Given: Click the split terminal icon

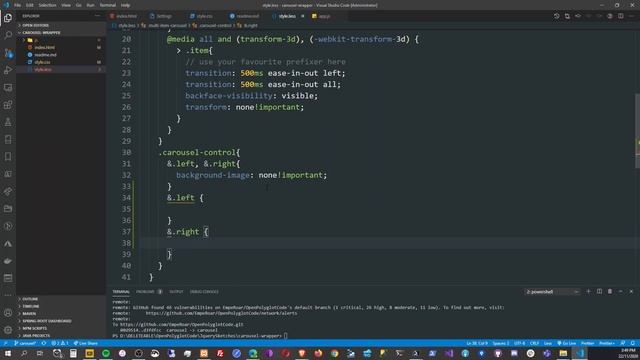Looking at the screenshot, I should (599, 291).
